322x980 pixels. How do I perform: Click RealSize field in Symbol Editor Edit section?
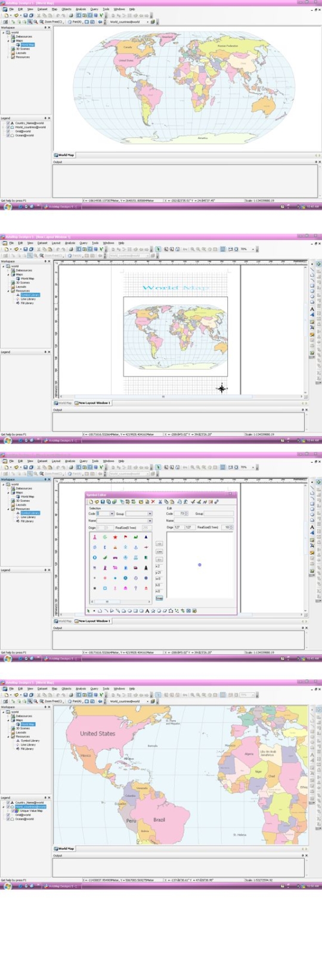pos(227,527)
